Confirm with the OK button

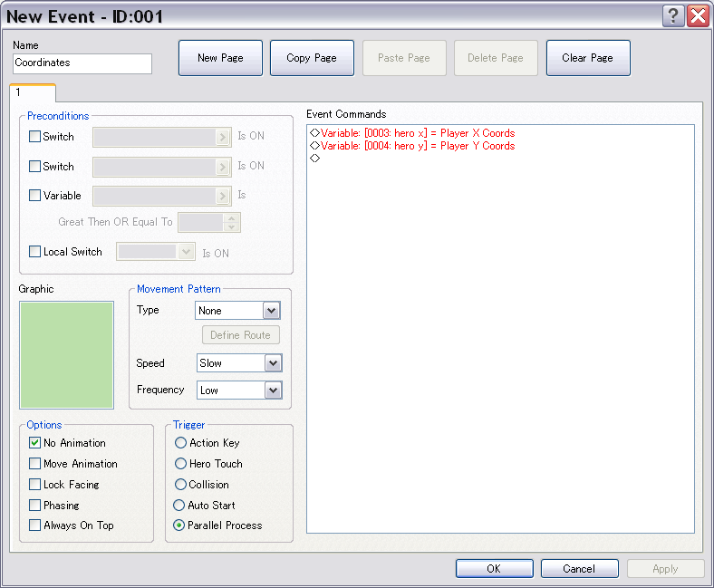(x=494, y=569)
